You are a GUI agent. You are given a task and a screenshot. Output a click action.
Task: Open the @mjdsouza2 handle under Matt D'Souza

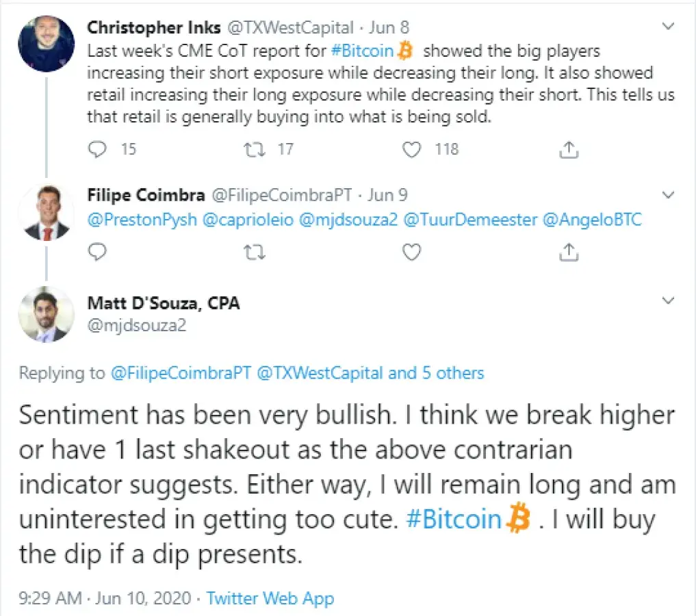click(x=136, y=325)
